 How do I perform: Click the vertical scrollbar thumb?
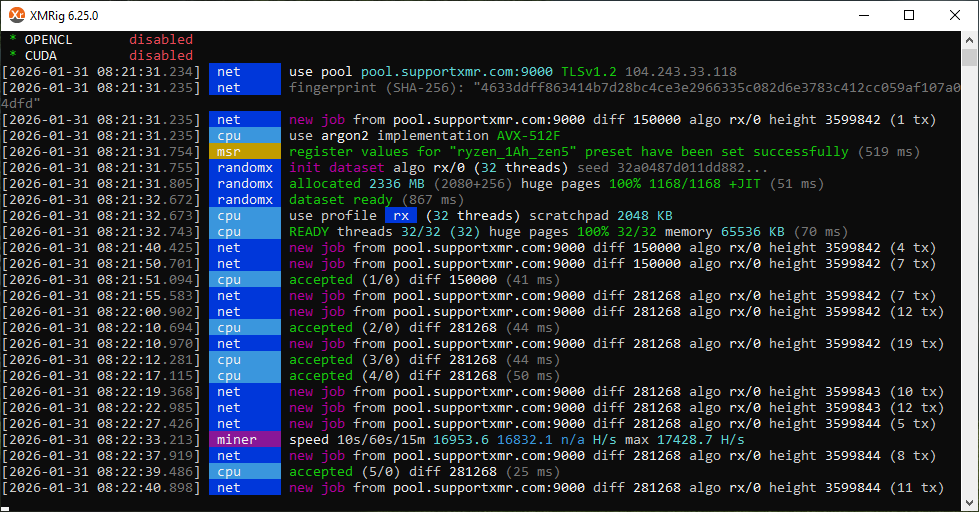tap(969, 57)
